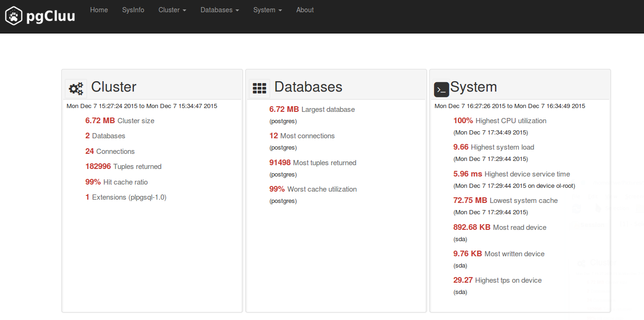This screenshot has height=320, width=644.
Task: Click the 5.96 ms Highest device service time
Action: coord(511,174)
